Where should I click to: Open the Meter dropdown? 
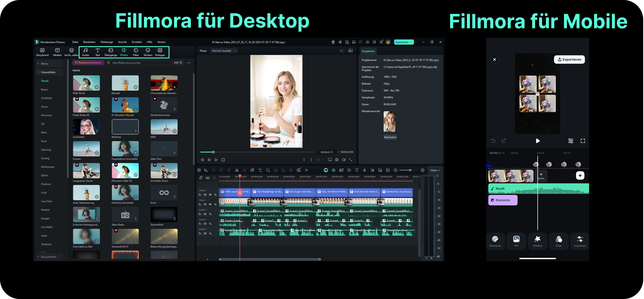(435, 170)
